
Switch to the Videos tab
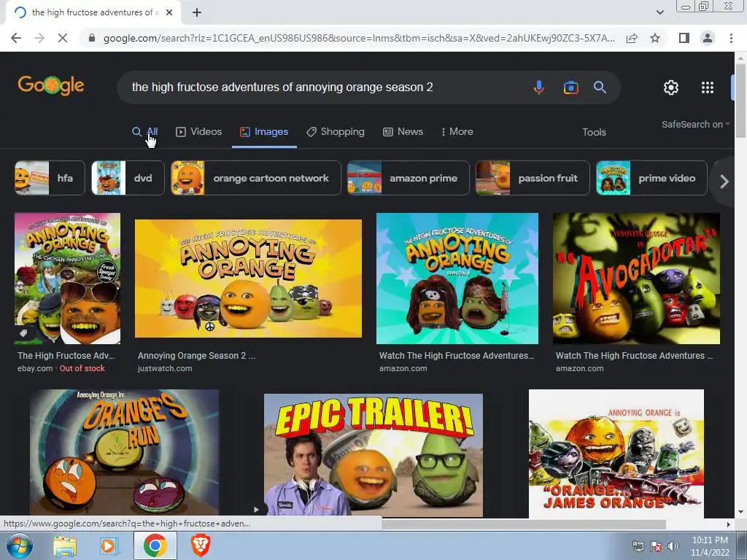click(x=199, y=132)
